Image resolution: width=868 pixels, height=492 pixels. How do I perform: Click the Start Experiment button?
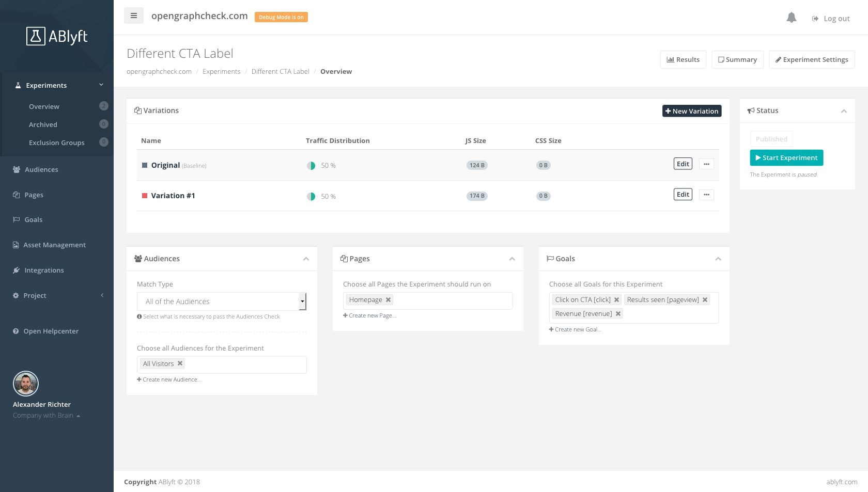pos(786,157)
